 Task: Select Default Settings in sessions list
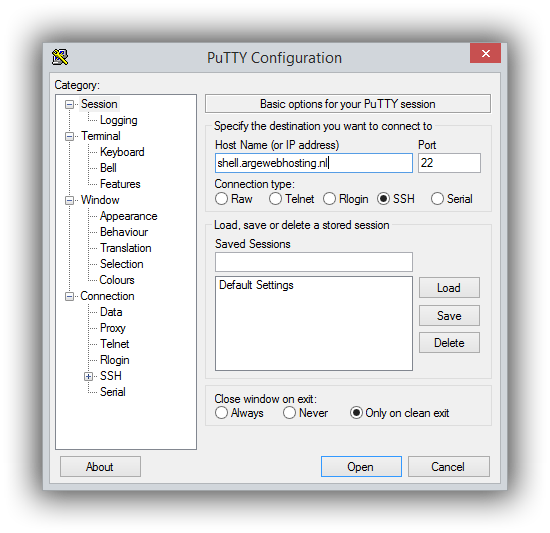point(256,285)
